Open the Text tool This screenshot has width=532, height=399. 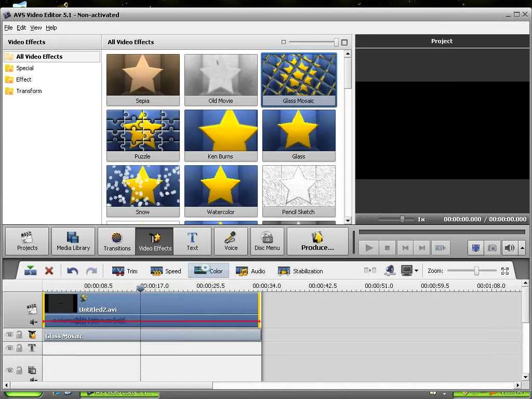[192, 241]
